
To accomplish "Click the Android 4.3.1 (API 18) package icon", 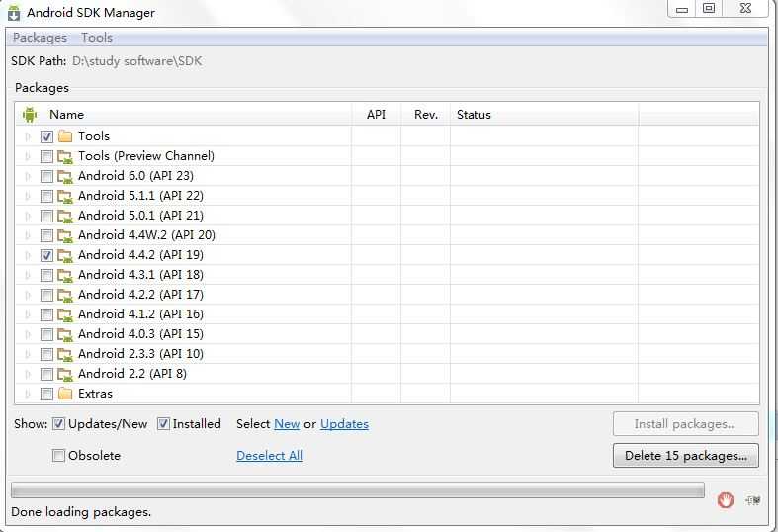I will click(x=65, y=276).
